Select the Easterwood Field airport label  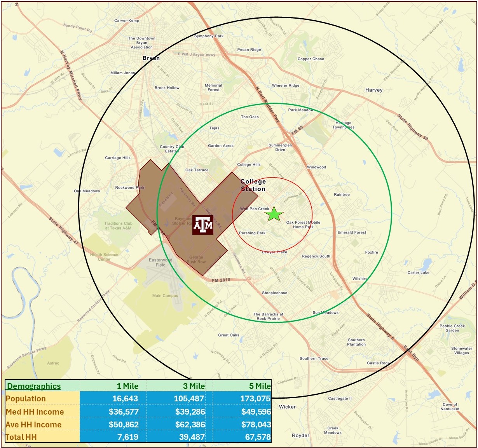pos(160,263)
